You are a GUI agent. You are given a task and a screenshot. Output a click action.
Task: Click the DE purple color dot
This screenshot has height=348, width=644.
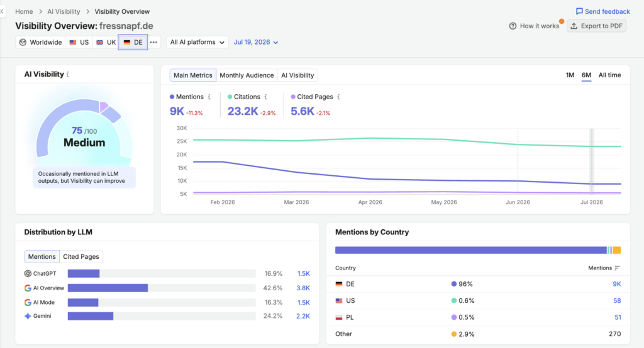[x=454, y=284]
